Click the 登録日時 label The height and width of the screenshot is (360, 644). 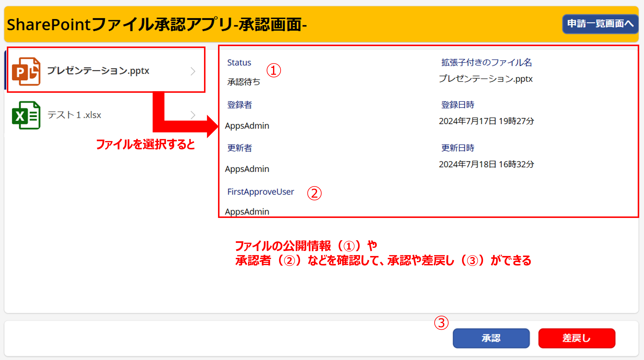458,105
